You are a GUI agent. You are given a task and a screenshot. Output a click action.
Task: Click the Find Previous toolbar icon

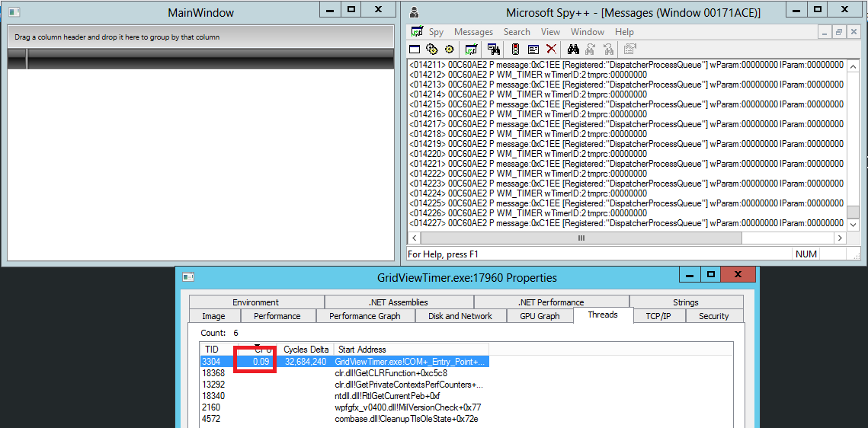[608, 50]
